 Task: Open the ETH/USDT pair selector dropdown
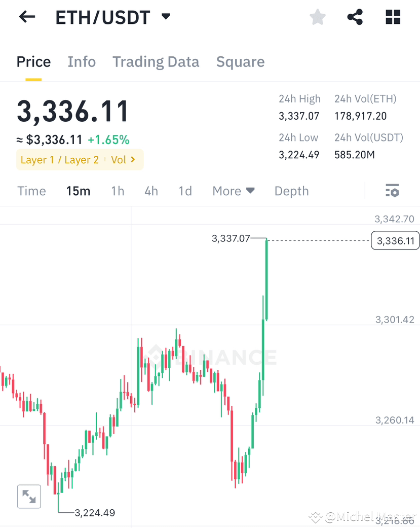(165, 17)
